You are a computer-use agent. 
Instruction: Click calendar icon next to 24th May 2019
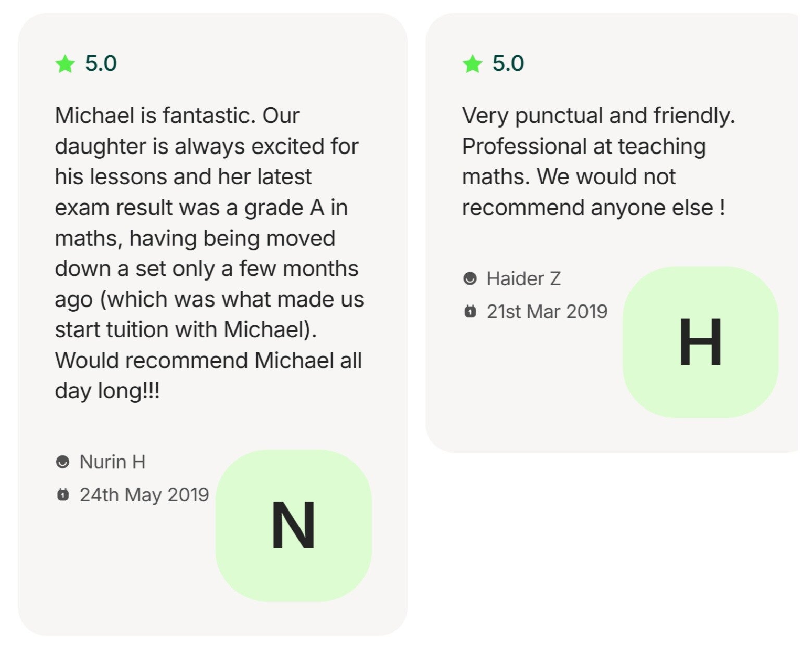tap(63, 494)
